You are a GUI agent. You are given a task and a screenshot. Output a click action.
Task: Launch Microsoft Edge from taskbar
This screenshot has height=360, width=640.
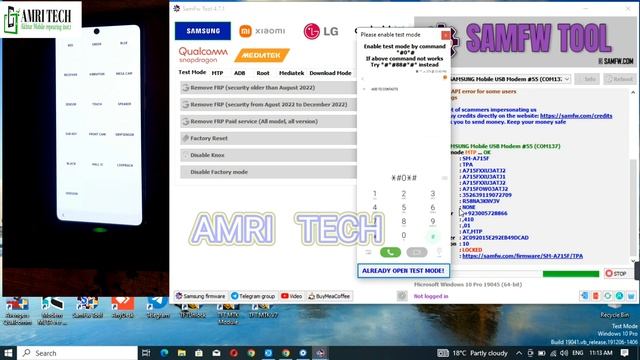[x=164, y=353]
